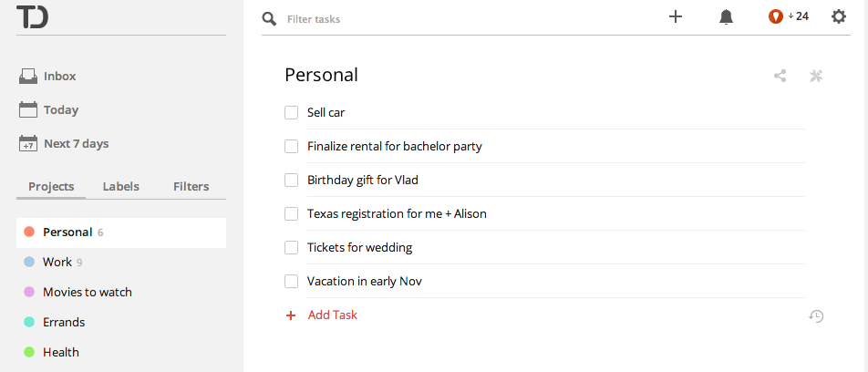Click the green Health project color dot
The image size is (868, 372).
(x=29, y=353)
